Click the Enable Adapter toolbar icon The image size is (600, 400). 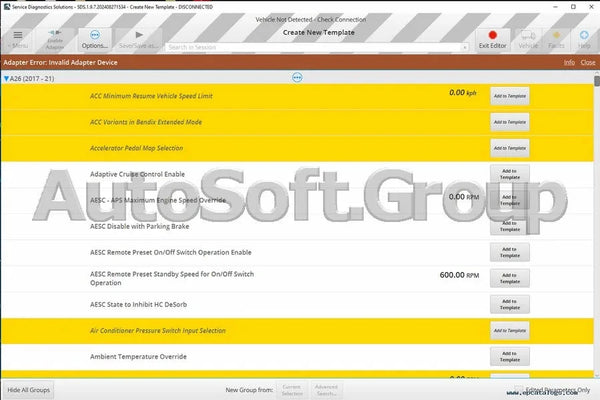(55, 39)
